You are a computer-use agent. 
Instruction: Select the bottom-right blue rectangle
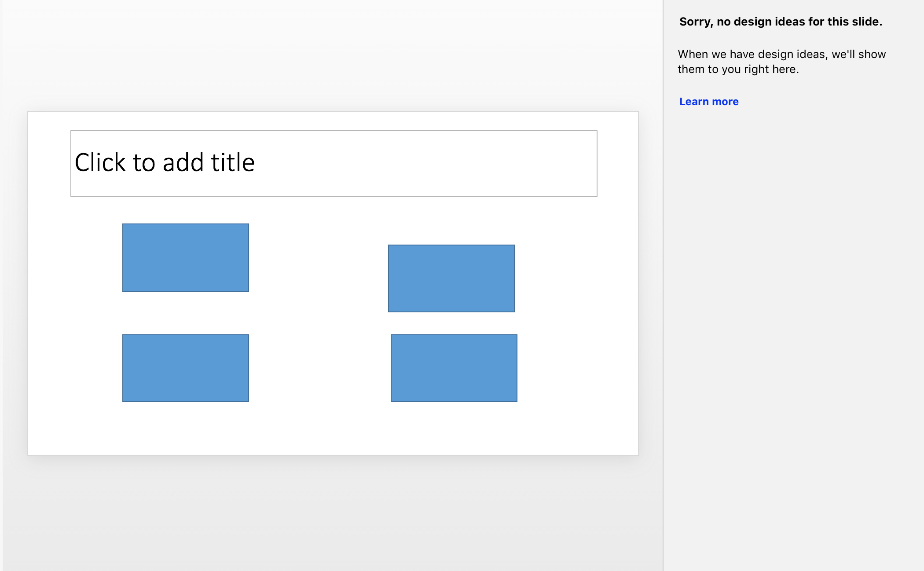tap(454, 368)
